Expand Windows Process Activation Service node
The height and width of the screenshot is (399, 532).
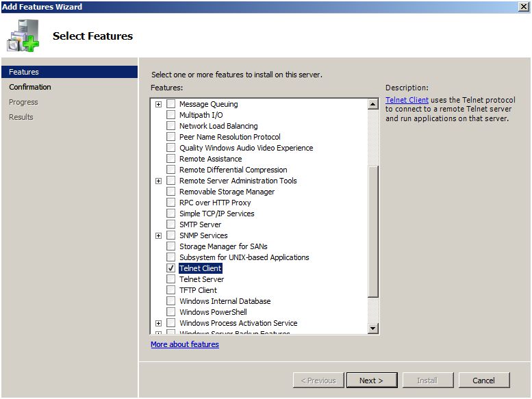tap(158, 324)
